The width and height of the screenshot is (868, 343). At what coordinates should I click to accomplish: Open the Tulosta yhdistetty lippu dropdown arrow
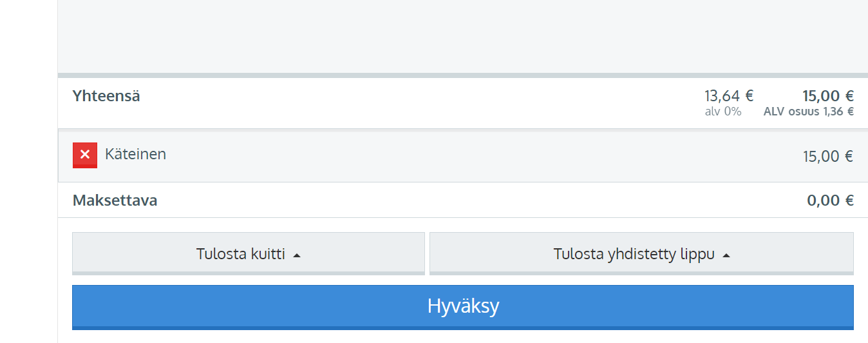click(x=726, y=255)
